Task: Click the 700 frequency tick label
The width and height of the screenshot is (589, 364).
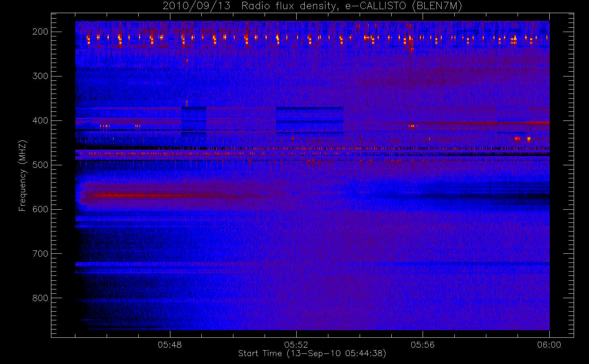Action: (x=40, y=254)
